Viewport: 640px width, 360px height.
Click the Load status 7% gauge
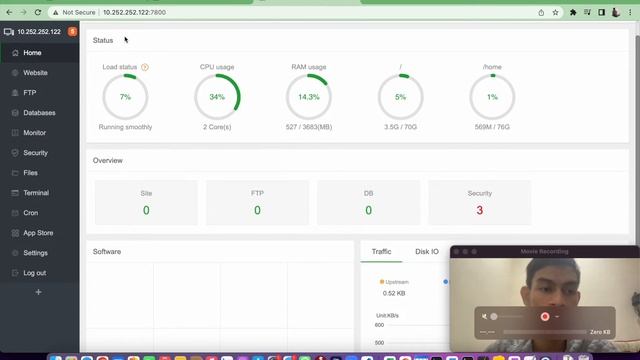click(x=125, y=97)
